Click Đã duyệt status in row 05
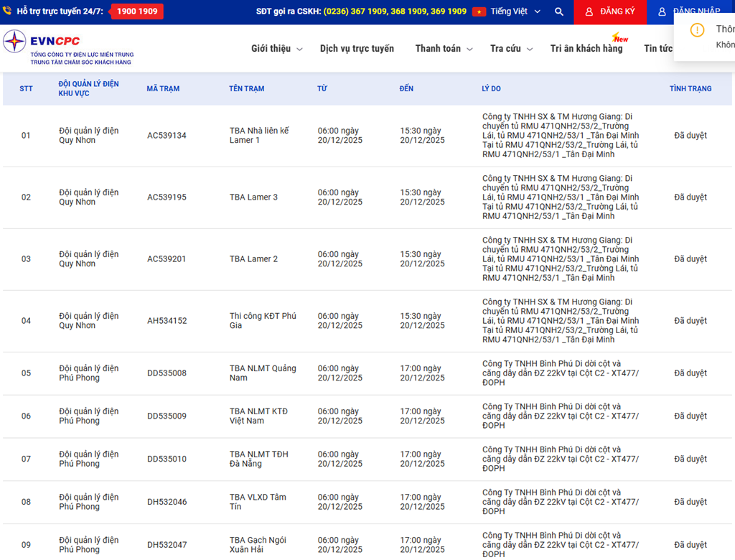The image size is (735, 560). coord(690,373)
